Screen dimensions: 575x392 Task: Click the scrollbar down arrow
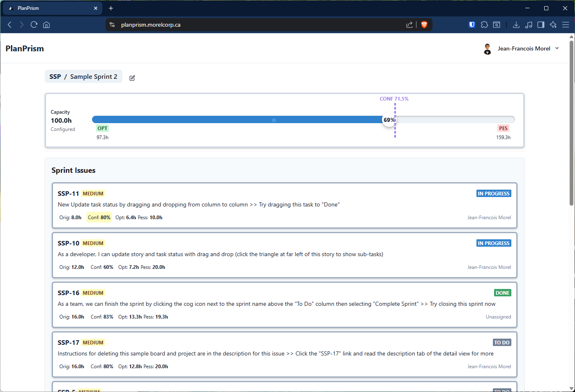point(571,388)
